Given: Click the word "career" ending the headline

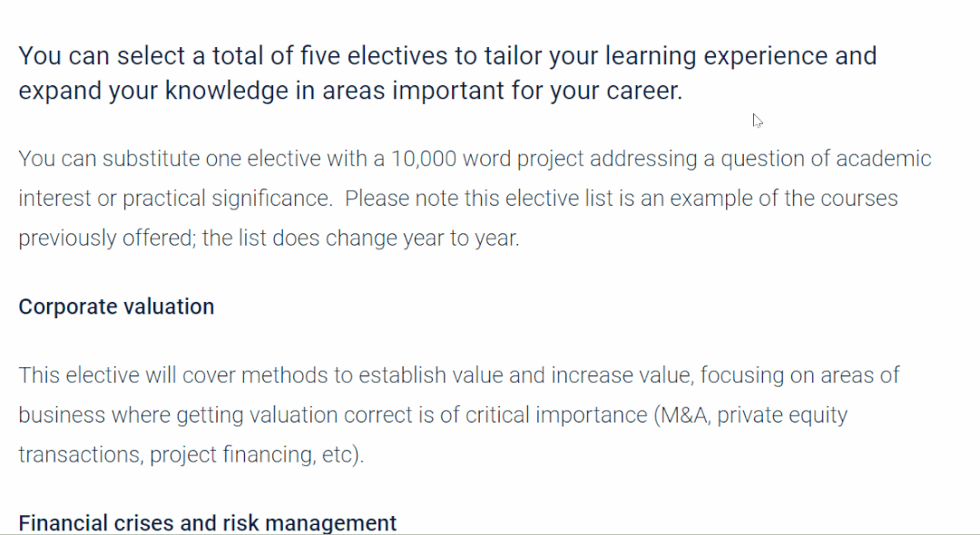Looking at the screenshot, I should coord(644,92).
